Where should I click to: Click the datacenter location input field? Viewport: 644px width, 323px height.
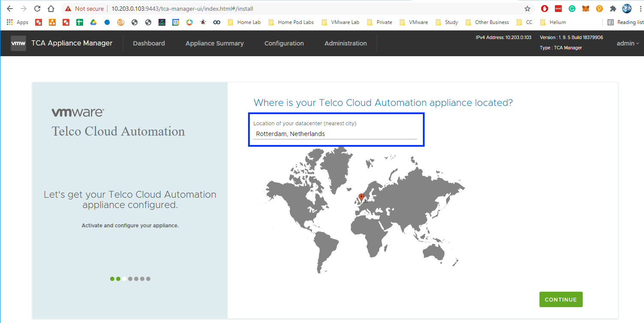point(335,134)
